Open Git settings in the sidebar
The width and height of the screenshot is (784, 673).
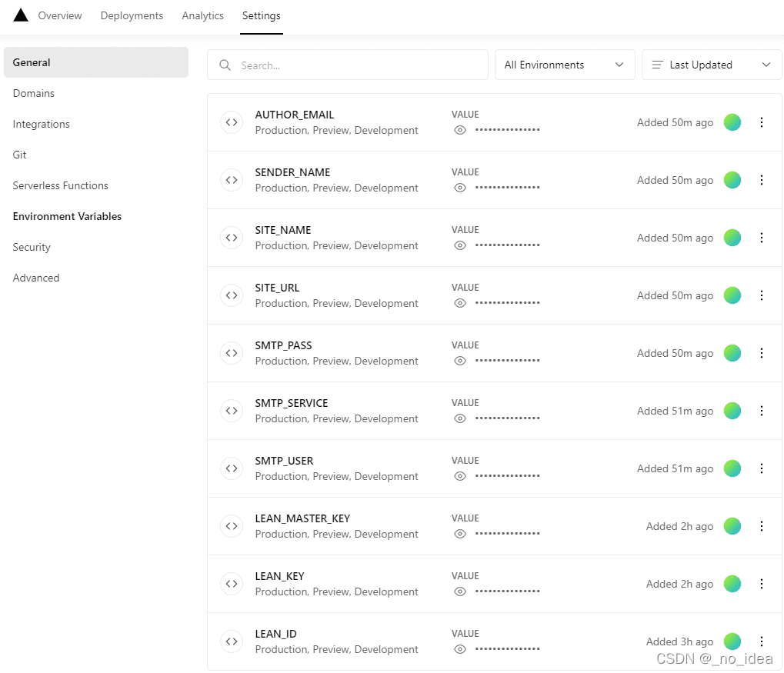(19, 155)
